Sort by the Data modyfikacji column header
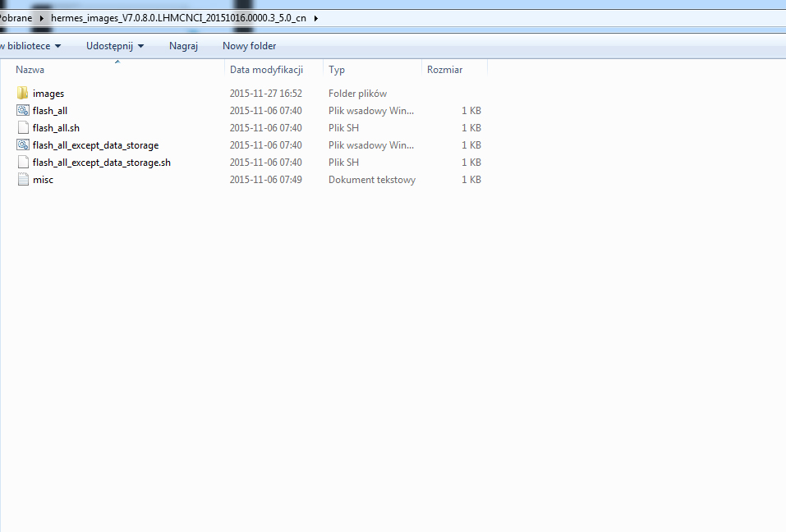 click(266, 70)
